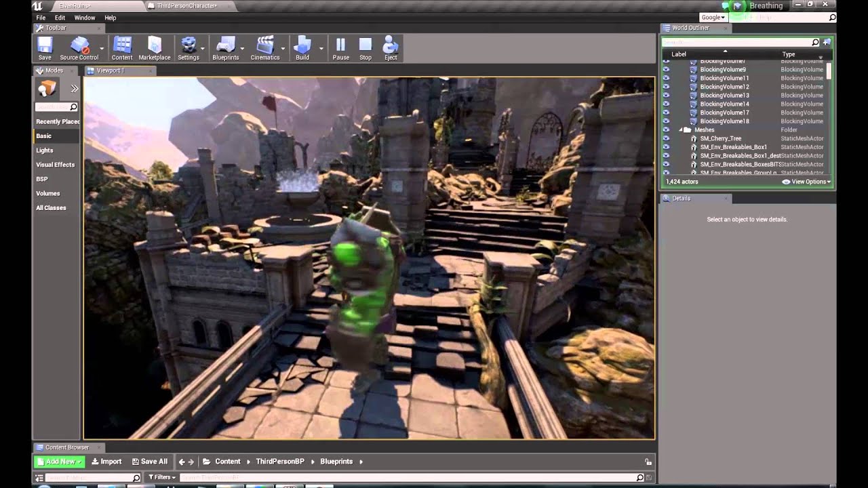This screenshot has width=868, height=488.
Task: Click the BlockingVolume9 actor icon
Action: tap(693, 69)
